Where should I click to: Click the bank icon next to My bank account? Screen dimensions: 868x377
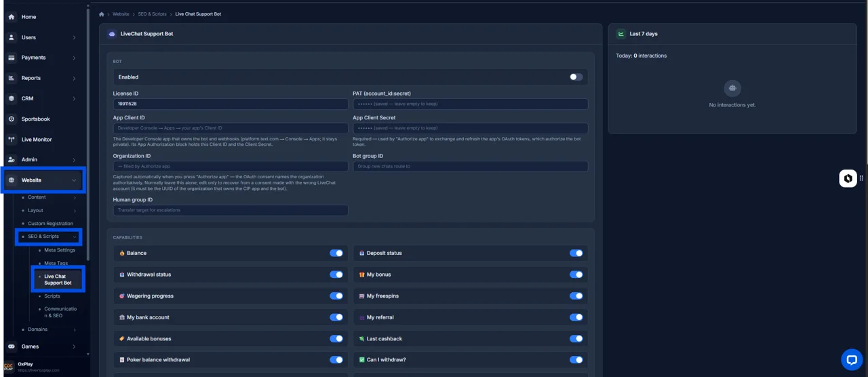click(x=122, y=317)
